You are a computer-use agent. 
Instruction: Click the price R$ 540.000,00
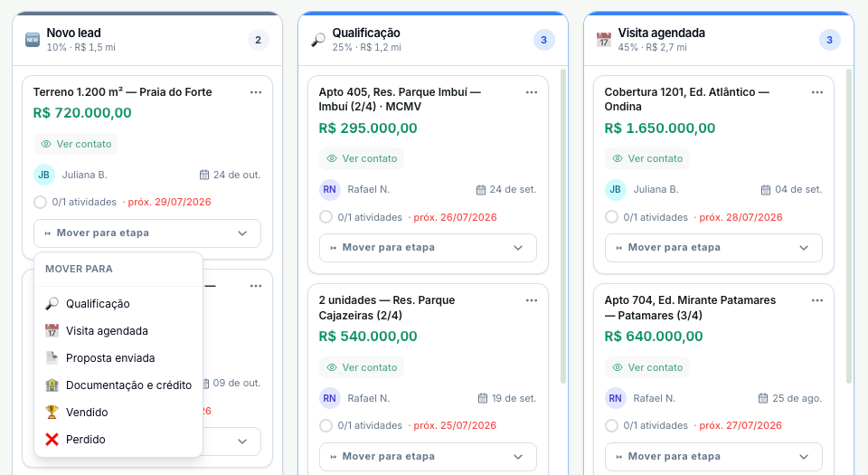[368, 337]
